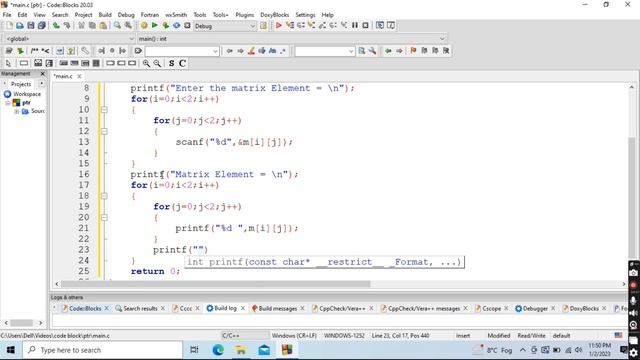Screen dimensions: 640x360
Task: Click the WINDOWS-1252 encoding status entry
Action: click(344, 336)
